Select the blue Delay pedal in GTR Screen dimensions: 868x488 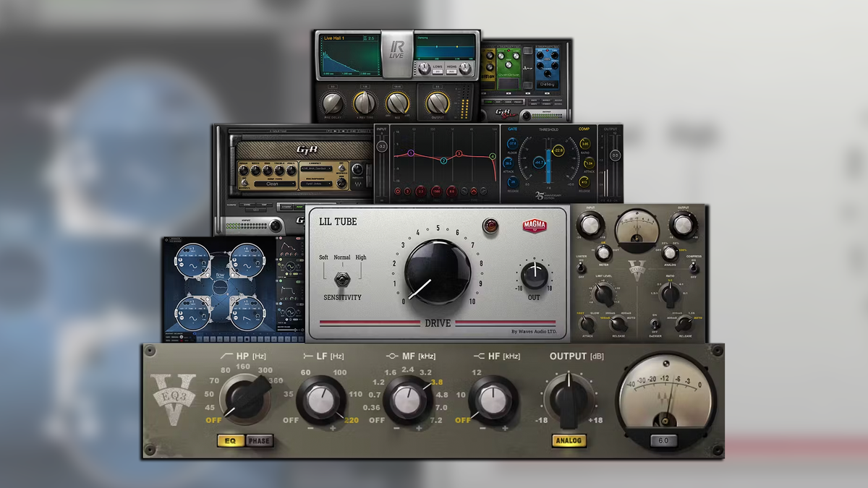click(548, 69)
